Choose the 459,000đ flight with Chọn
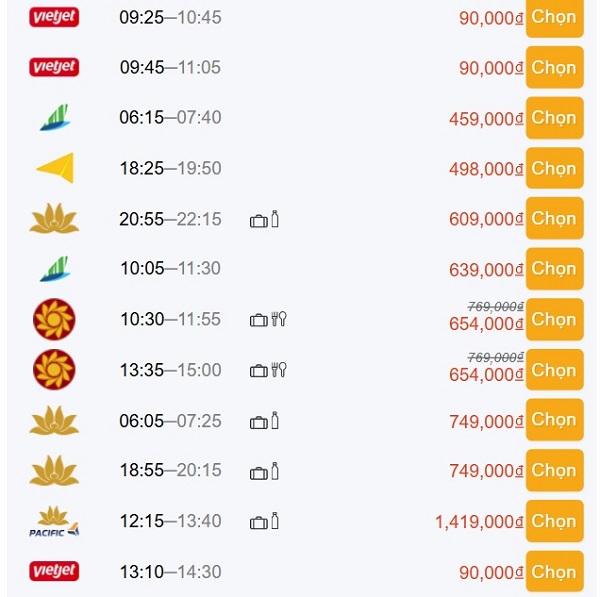Viewport: 600px width, 597px height. tap(554, 118)
